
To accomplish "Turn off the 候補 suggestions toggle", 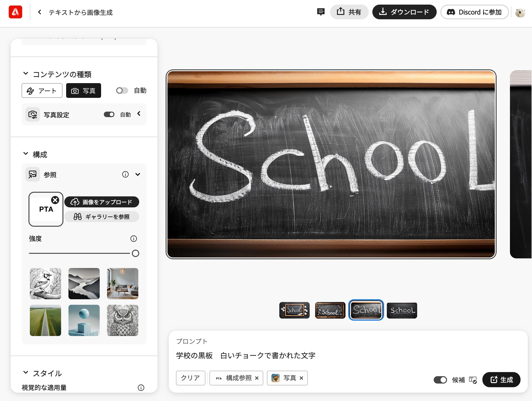I will pos(440,380).
